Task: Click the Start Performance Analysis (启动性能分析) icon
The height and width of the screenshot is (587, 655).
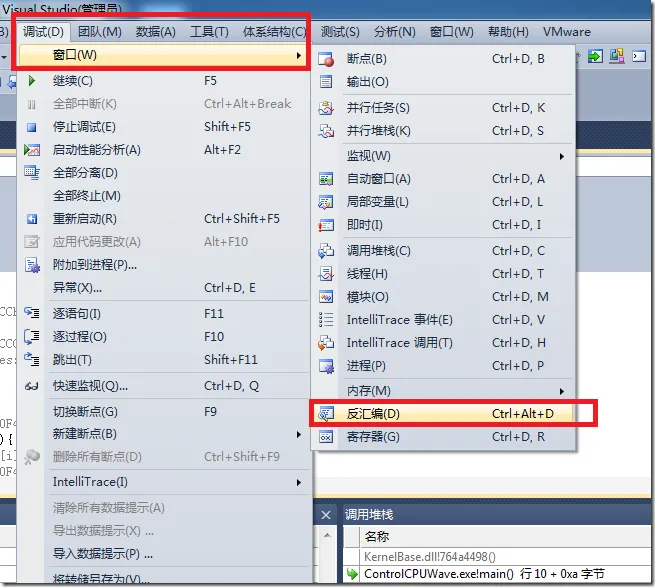Action: 32,150
